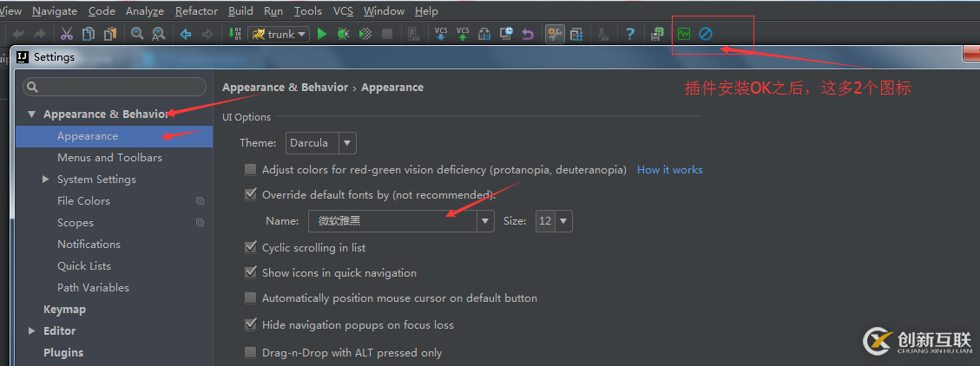The image size is (980, 366).
Task: Click the blue circle-slash plugin icon
Action: (x=706, y=34)
